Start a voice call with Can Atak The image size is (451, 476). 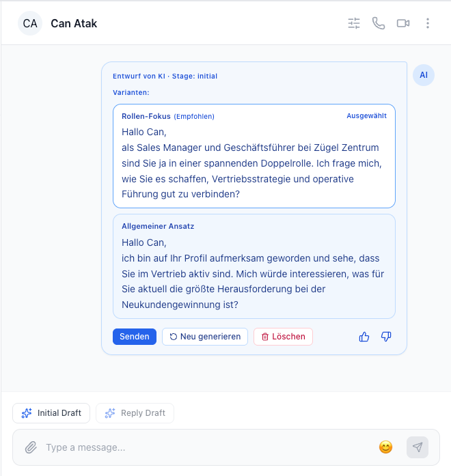pos(378,23)
